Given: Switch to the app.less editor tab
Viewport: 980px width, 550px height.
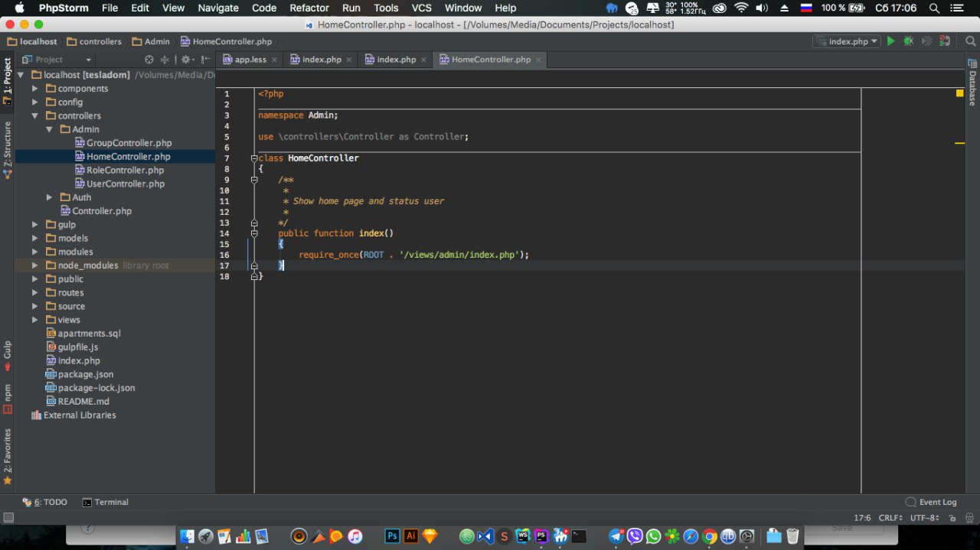Looking at the screenshot, I should (x=249, y=60).
